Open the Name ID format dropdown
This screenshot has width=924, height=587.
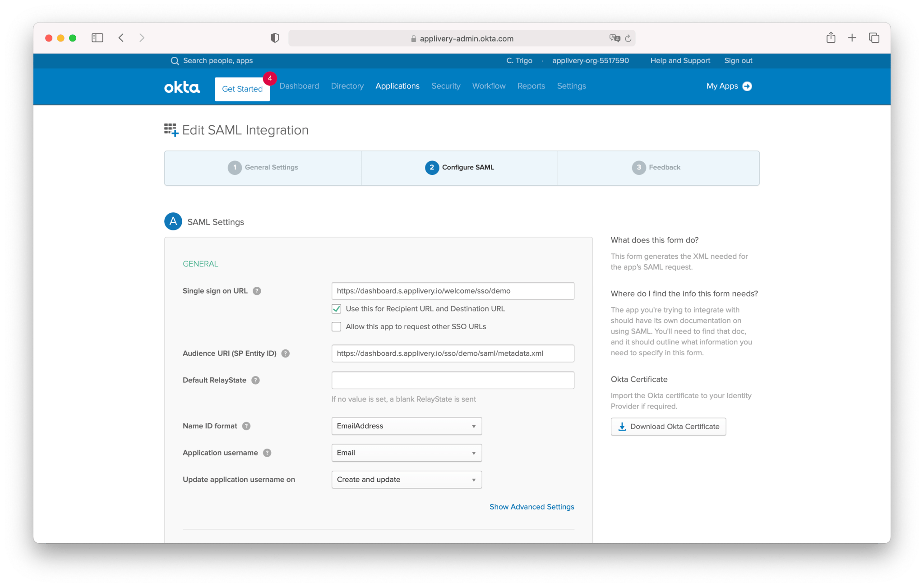click(406, 426)
